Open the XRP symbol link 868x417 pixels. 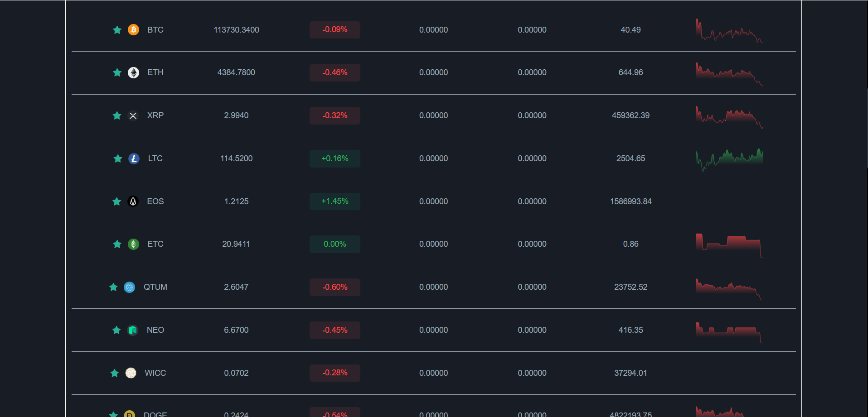[155, 115]
